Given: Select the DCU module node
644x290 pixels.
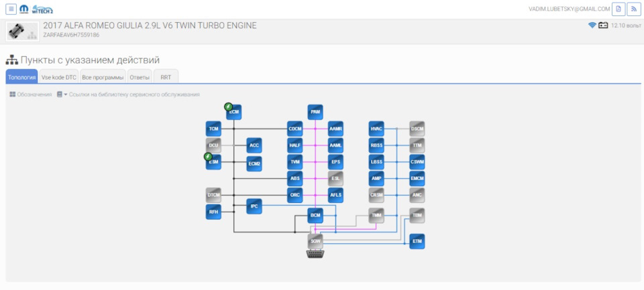Looking at the screenshot, I should click(x=213, y=145).
